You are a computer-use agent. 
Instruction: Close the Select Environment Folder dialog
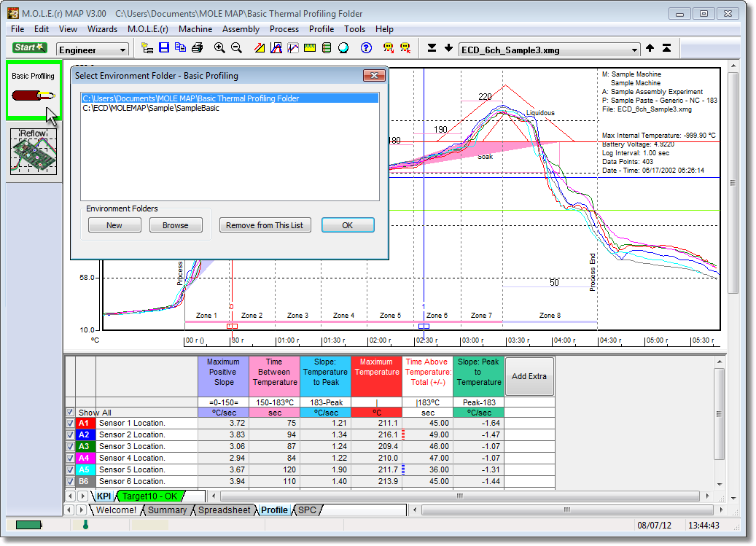[374, 76]
